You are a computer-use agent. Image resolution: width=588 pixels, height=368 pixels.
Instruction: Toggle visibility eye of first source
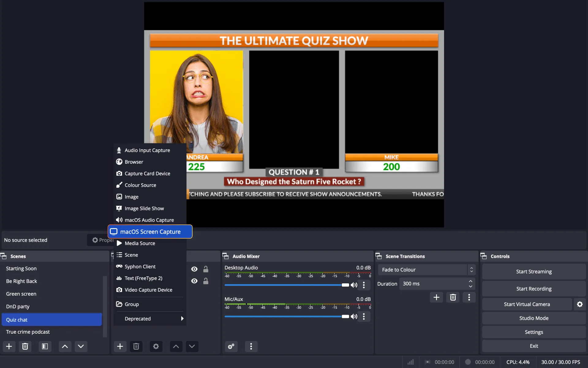194,269
